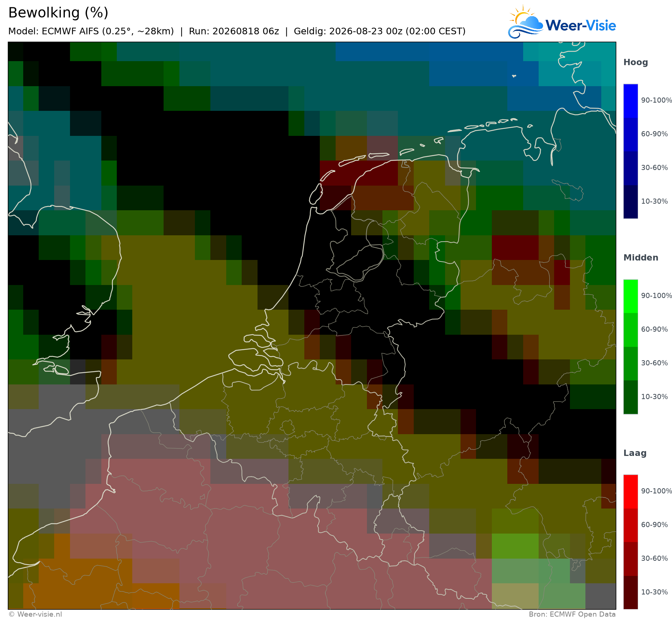
Task: Select the Hoog 30-60% dark blue swatch
Action: click(630, 168)
